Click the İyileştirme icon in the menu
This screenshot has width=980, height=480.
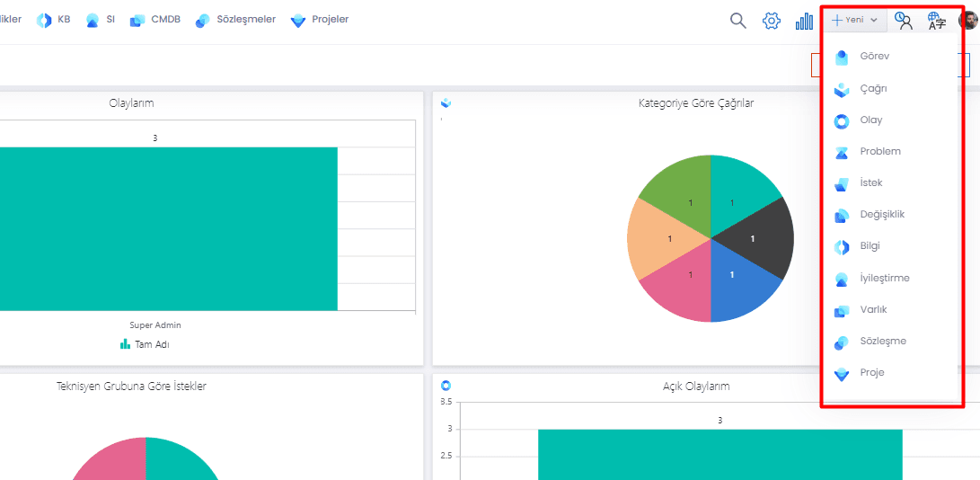[x=842, y=280]
